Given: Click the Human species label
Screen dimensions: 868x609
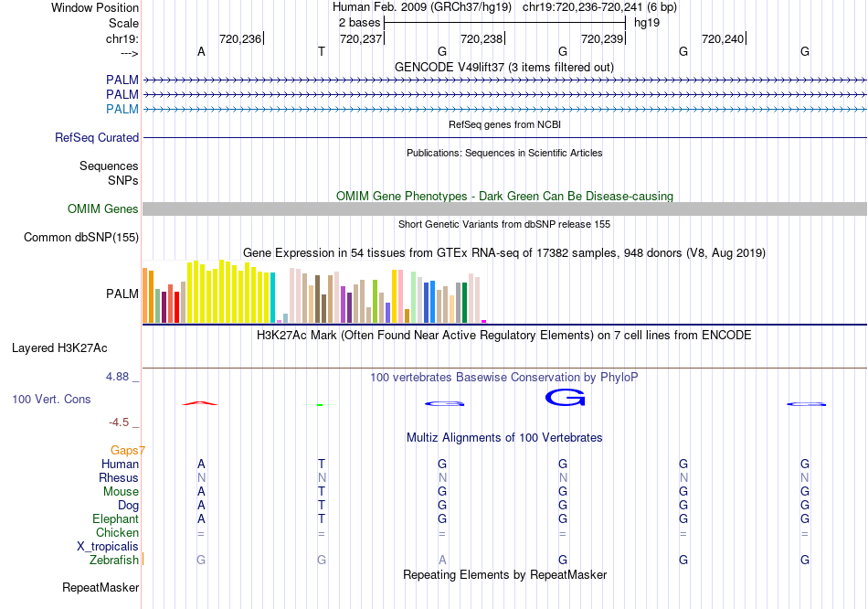Looking at the screenshot, I should click(120, 465).
